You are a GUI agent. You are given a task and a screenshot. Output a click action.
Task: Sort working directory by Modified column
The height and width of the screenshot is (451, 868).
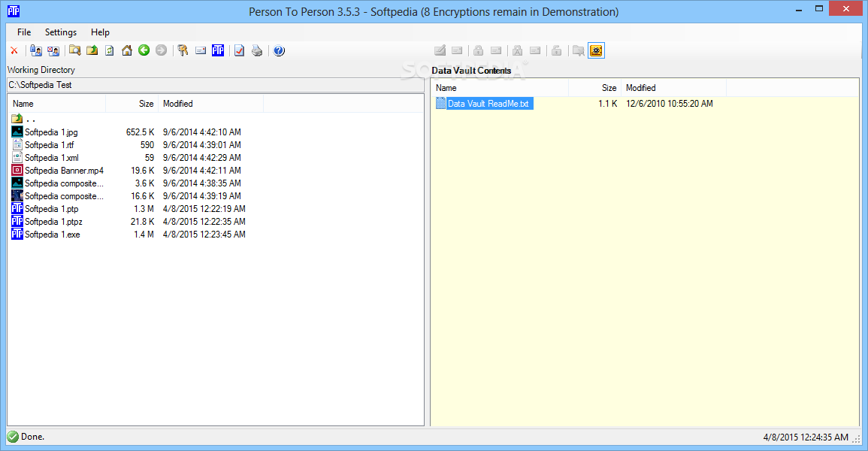(x=211, y=104)
